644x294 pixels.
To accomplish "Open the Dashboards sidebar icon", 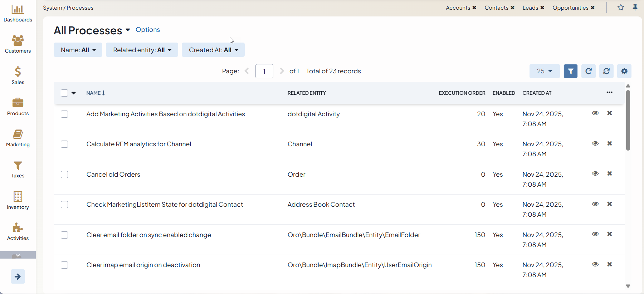I will click(x=18, y=14).
